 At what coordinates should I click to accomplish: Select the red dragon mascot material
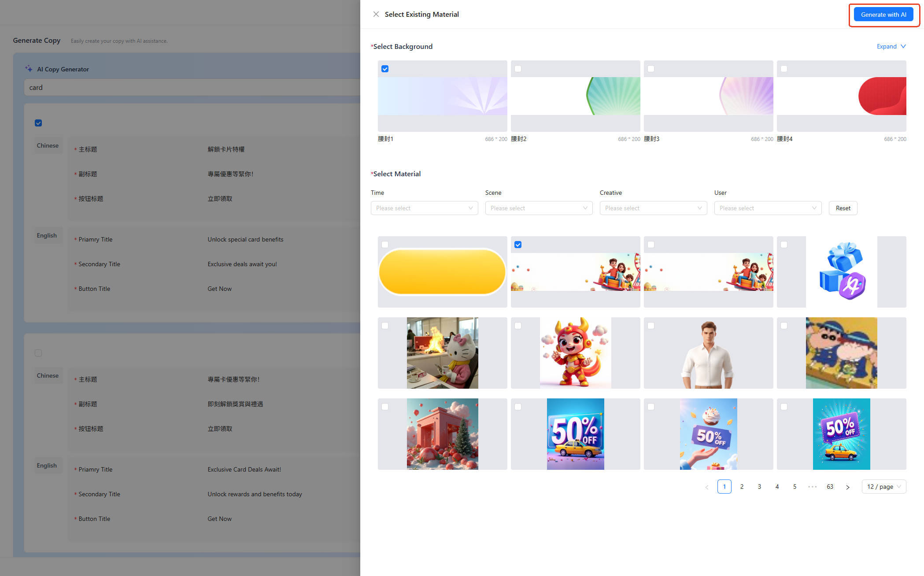575,353
